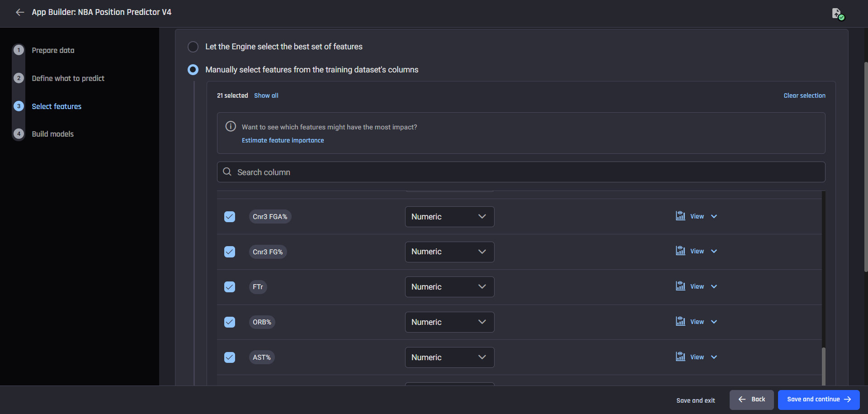Click the ORB% column name tag

[262, 322]
